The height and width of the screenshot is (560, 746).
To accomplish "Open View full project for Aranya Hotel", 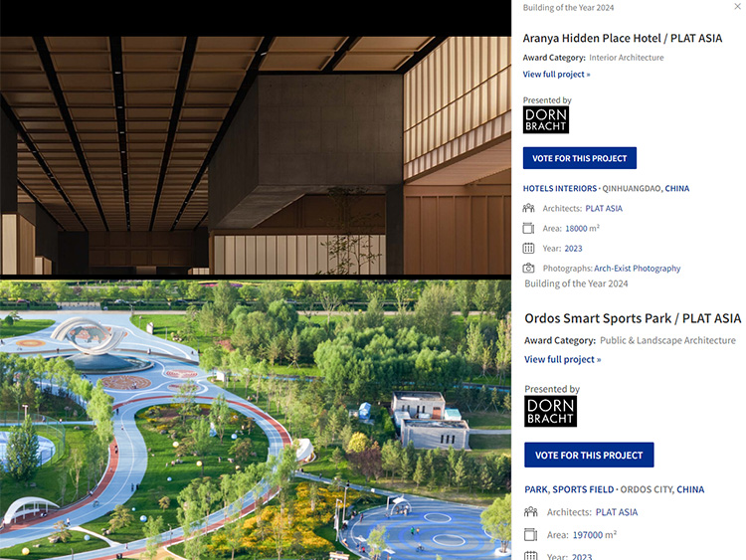I will click(556, 75).
